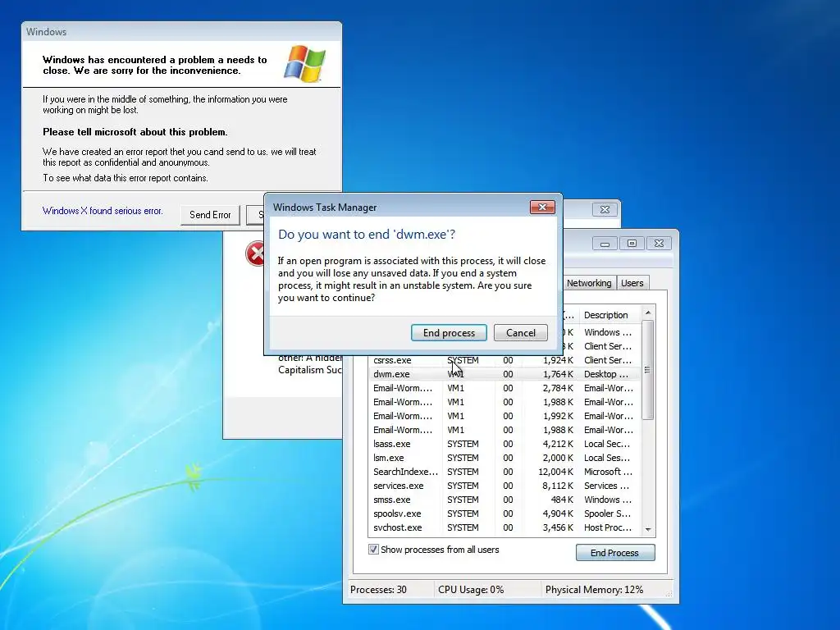Click the Windows flag logo in error window
The image size is (840, 630).
pos(304,64)
